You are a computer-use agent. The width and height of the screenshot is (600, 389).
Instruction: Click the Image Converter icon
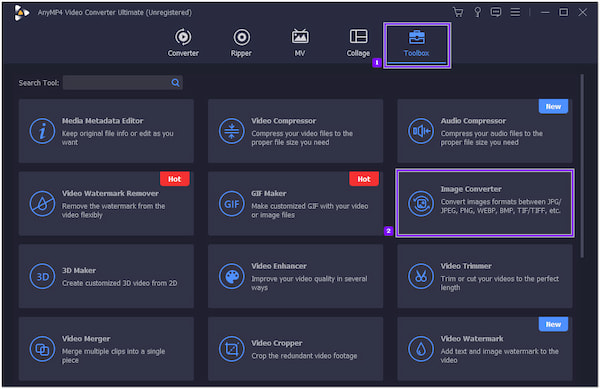click(421, 203)
